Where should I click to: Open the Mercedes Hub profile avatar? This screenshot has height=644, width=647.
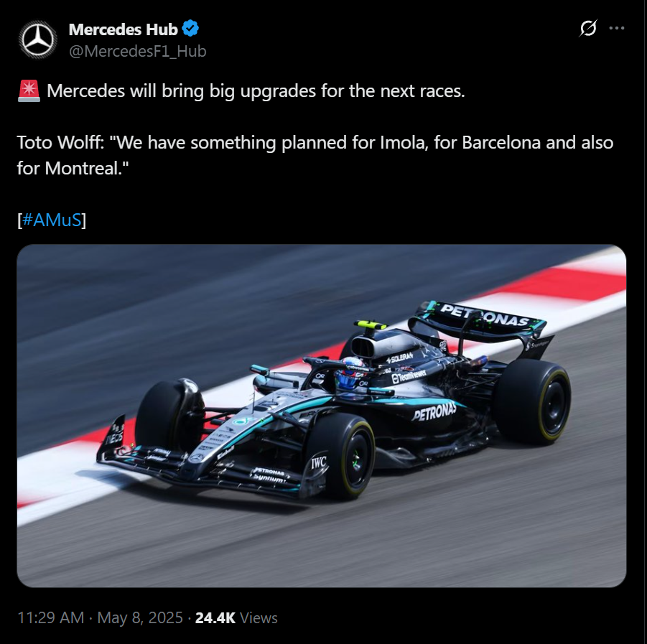(x=37, y=39)
